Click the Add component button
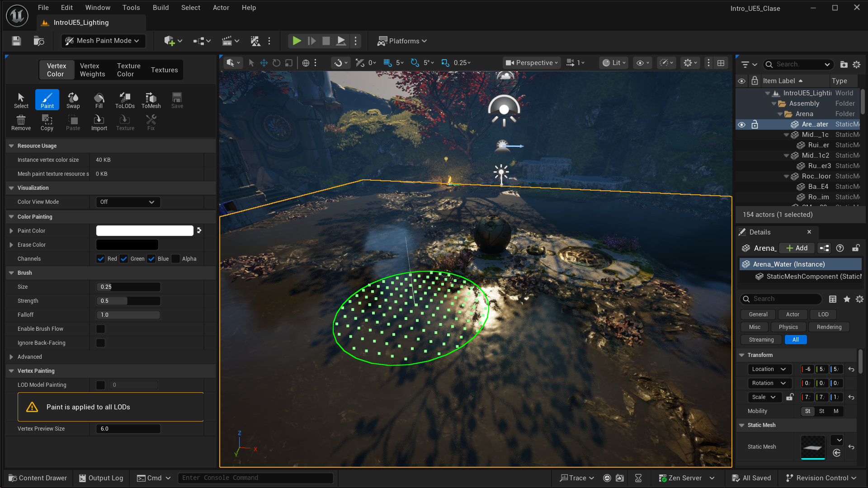 point(797,248)
